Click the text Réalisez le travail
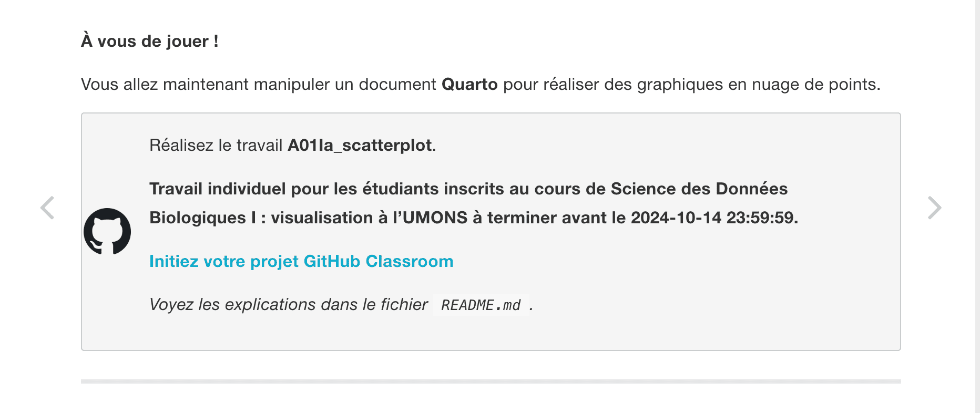 (x=216, y=145)
